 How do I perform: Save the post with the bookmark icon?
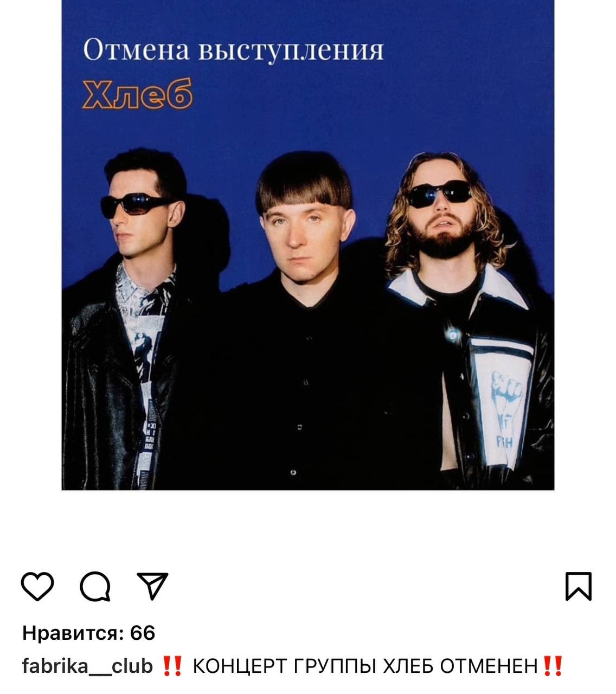(x=579, y=586)
